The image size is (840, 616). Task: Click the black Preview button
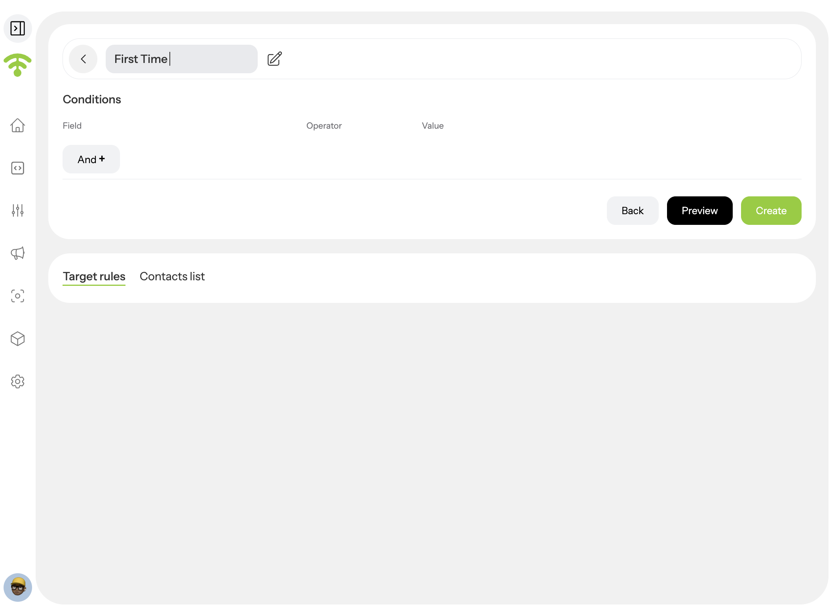tap(699, 211)
